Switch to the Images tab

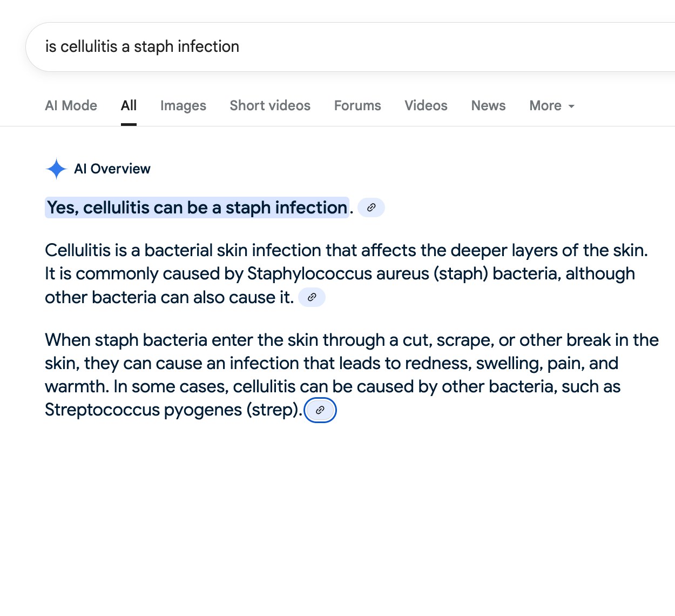click(183, 106)
